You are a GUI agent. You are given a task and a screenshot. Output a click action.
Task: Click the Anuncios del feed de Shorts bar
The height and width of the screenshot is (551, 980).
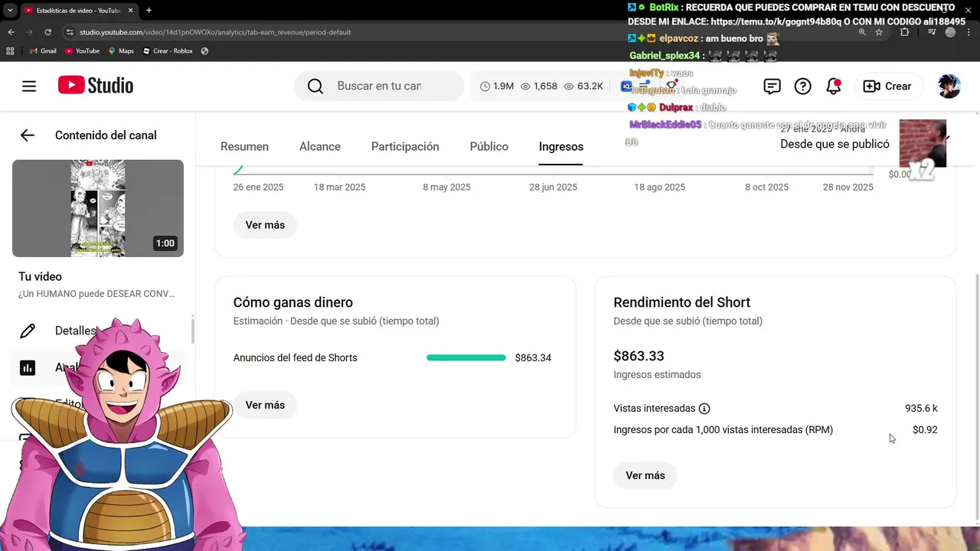tap(466, 357)
